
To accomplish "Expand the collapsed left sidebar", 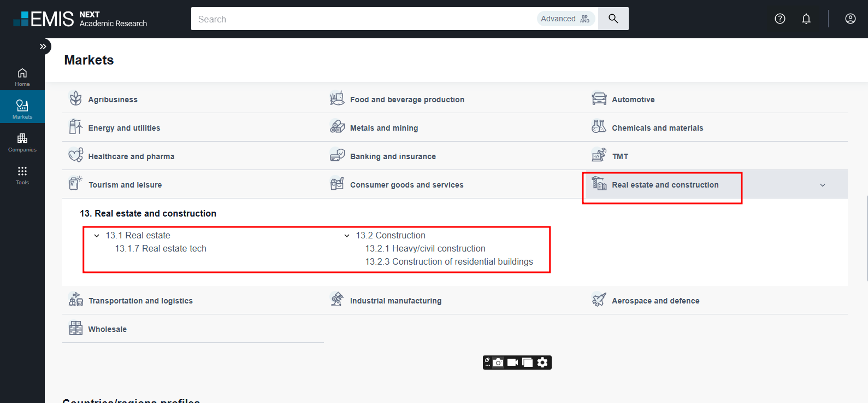I will coord(43,46).
